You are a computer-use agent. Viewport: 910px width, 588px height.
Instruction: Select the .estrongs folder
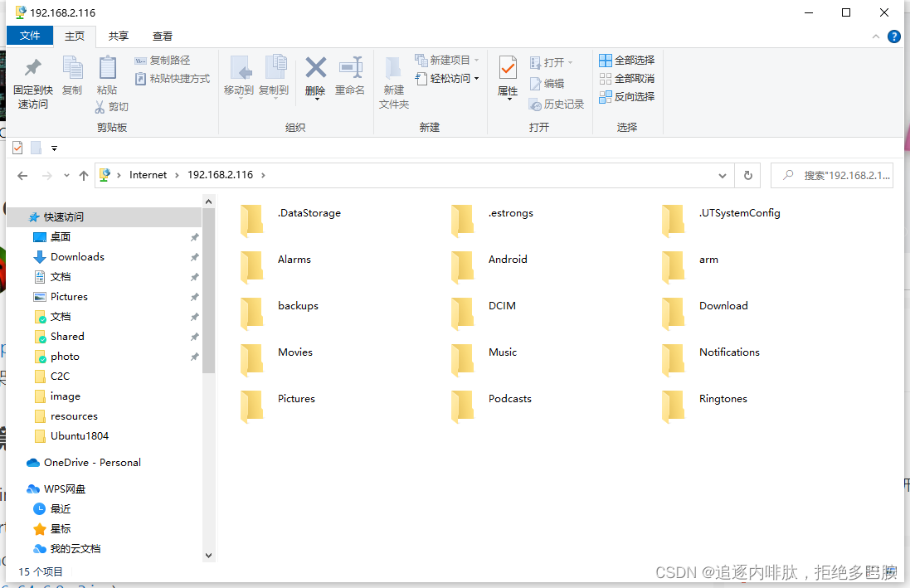point(492,221)
